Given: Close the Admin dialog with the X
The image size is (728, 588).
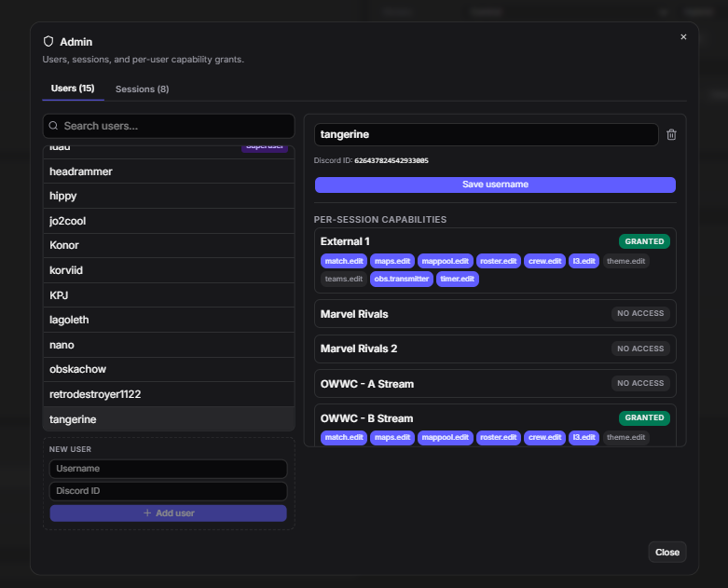Looking at the screenshot, I should click(683, 36).
